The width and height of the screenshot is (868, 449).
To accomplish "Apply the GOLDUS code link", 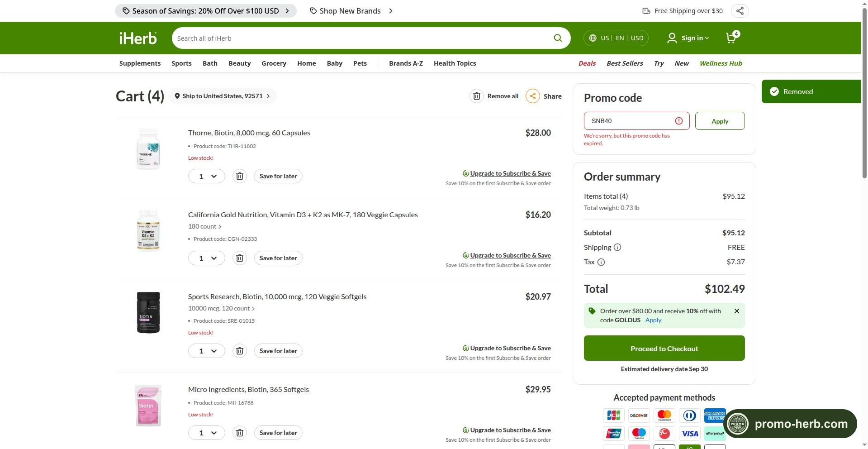I will [653, 320].
